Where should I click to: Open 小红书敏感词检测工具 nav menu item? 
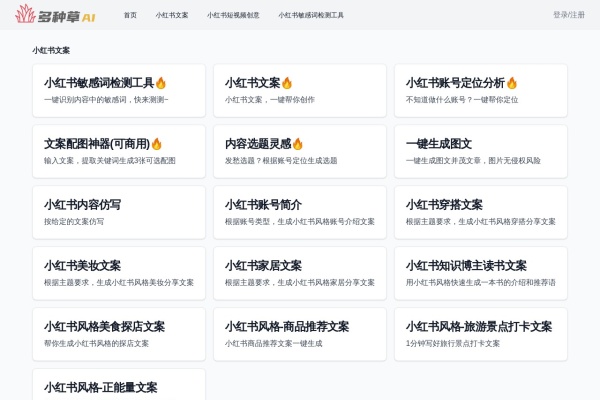[x=311, y=15]
